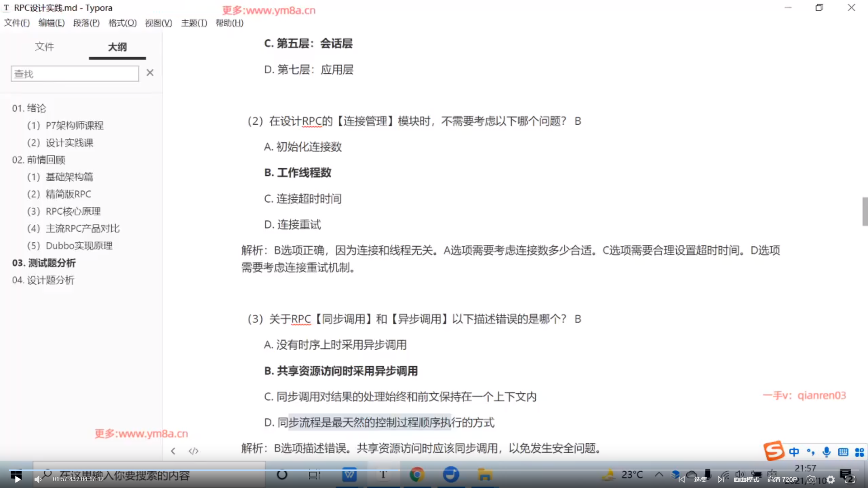Click the 查找 outline search field
This screenshot has width=868, height=488.
point(75,74)
